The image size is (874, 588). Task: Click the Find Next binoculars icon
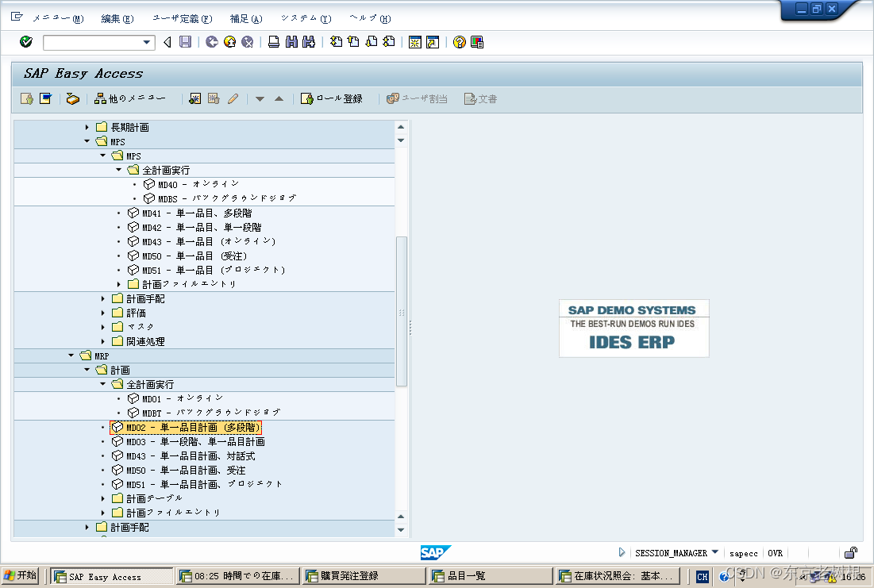point(309,42)
